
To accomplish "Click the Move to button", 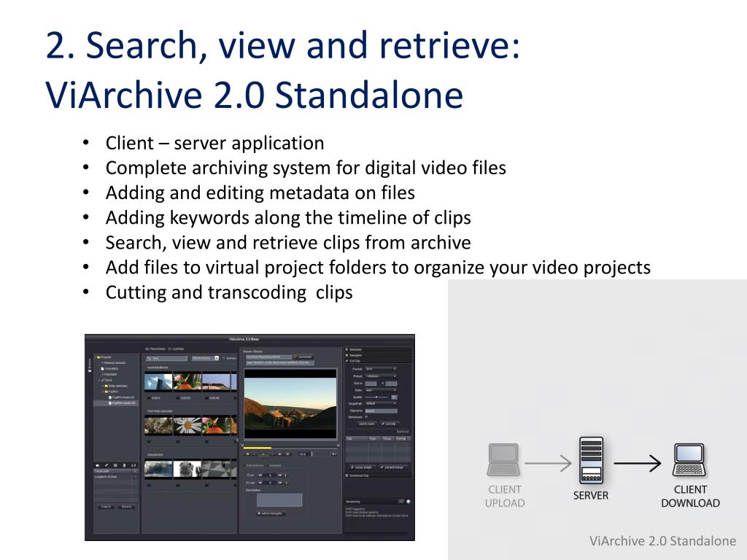I will 126,507.
